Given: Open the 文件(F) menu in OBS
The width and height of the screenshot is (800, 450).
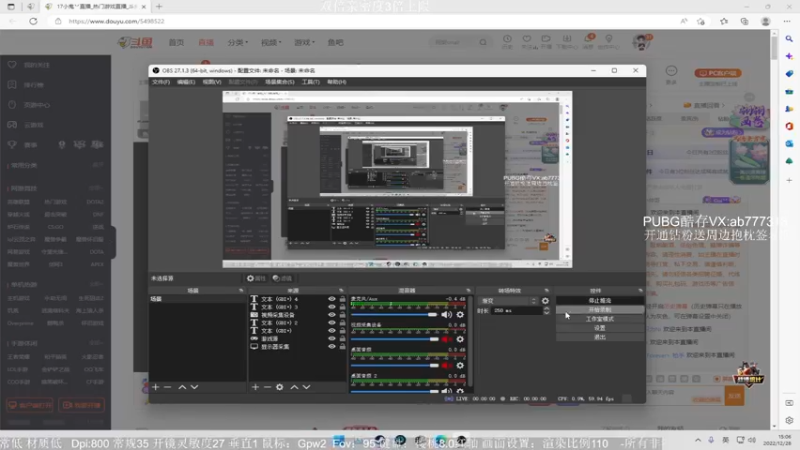Looking at the screenshot, I should click(x=161, y=82).
